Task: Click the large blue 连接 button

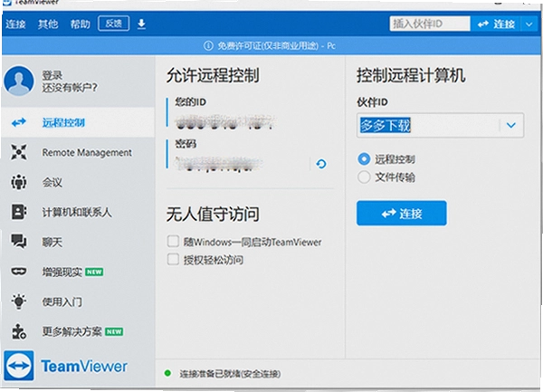Action: coord(401,214)
